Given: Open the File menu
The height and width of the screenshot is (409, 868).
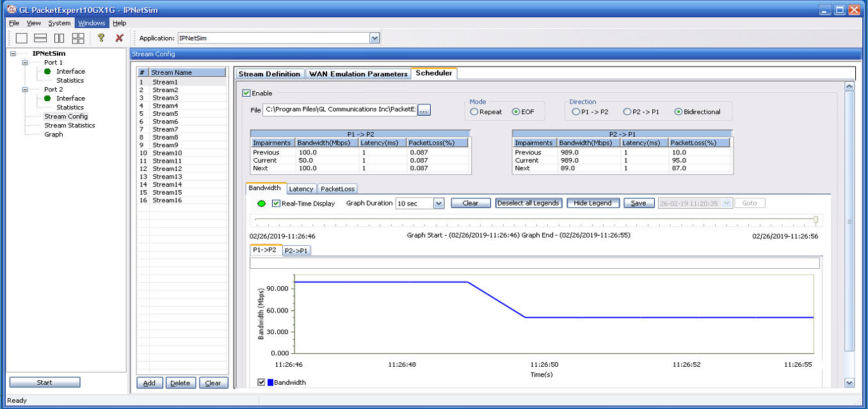Looking at the screenshot, I should pos(13,23).
